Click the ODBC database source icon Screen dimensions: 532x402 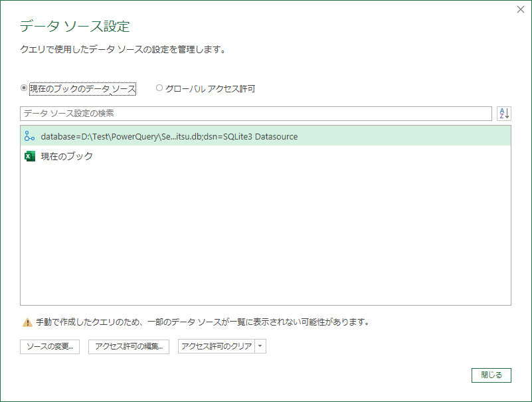coord(29,136)
